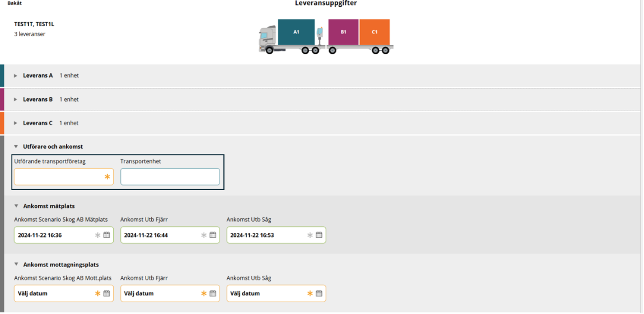This screenshot has width=644, height=314.
Task: Select the teal A1 load block
Action: pyautogui.click(x=296, y=32)
